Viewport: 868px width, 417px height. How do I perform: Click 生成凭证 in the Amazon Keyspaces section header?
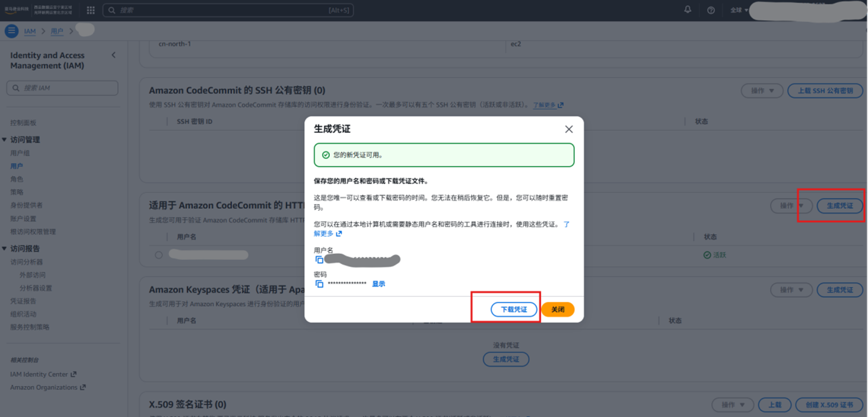839,290
